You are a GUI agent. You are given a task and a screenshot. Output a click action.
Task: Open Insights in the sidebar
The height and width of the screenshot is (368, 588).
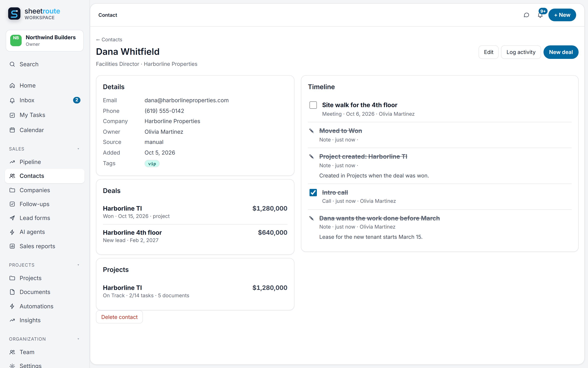(45, 320)
